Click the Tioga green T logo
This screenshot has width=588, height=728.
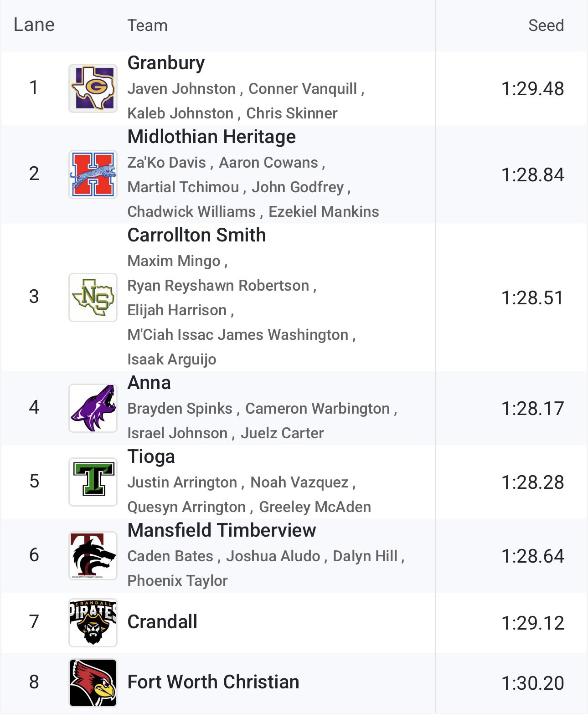93,482
